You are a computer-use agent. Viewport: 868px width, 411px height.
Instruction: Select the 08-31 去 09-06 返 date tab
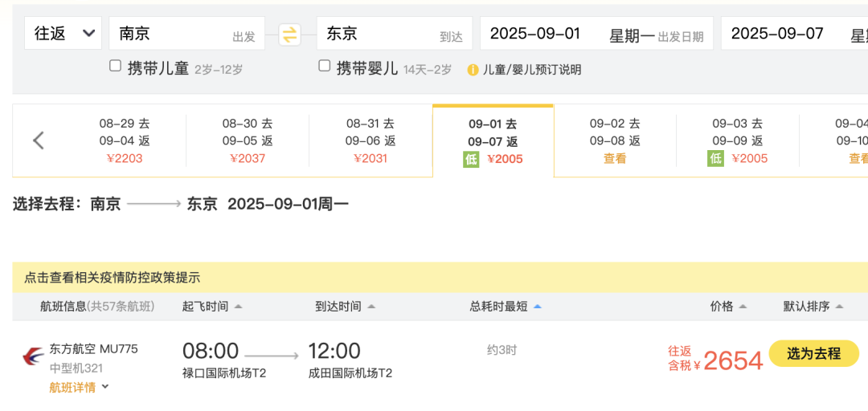(x=371, y=141)
